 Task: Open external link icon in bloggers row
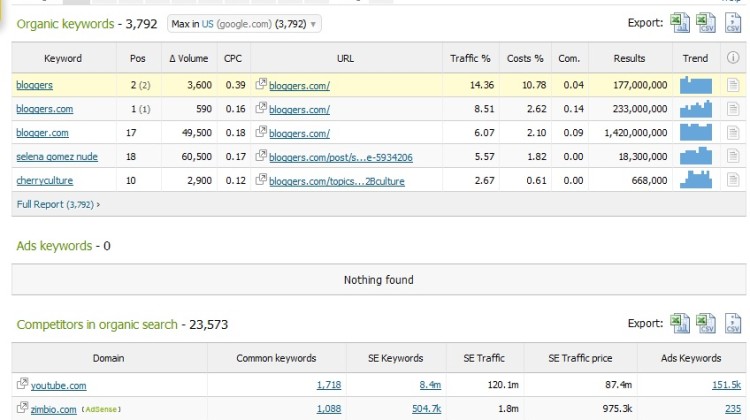coord(261,84)
